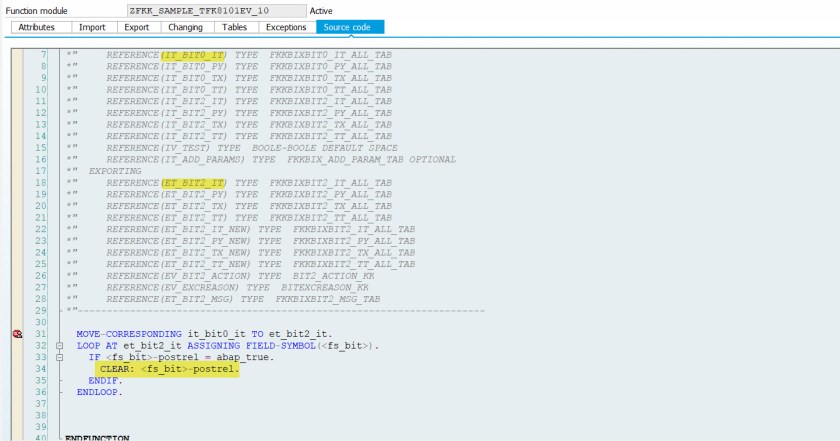Click the ENDFUNCTION statement
The image size is (840, 441).
[x=97, y=437]
